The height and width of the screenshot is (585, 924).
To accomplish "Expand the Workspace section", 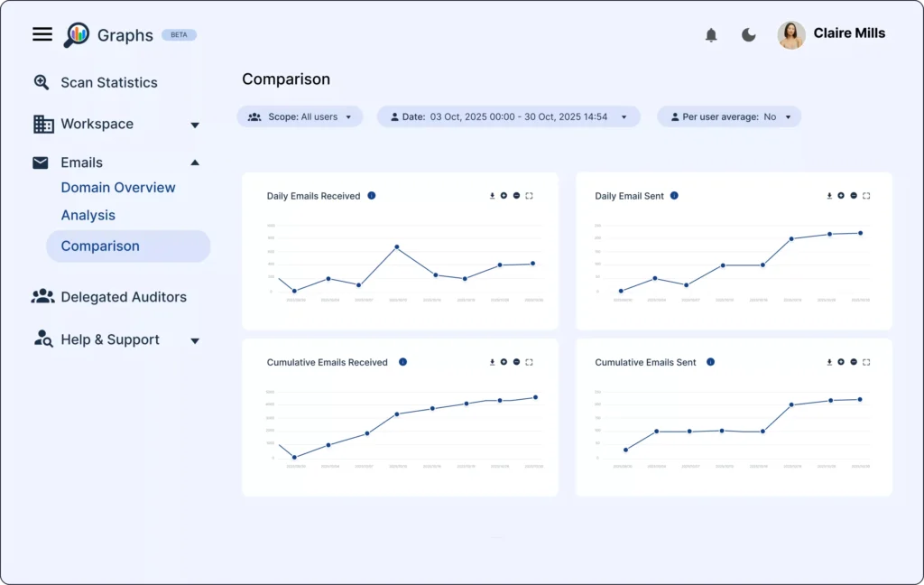I will click(x=195, y=125).
